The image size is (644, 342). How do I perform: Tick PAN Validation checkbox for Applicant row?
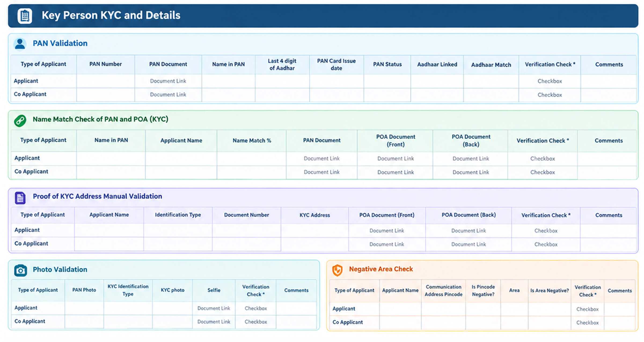click(550, 81)
